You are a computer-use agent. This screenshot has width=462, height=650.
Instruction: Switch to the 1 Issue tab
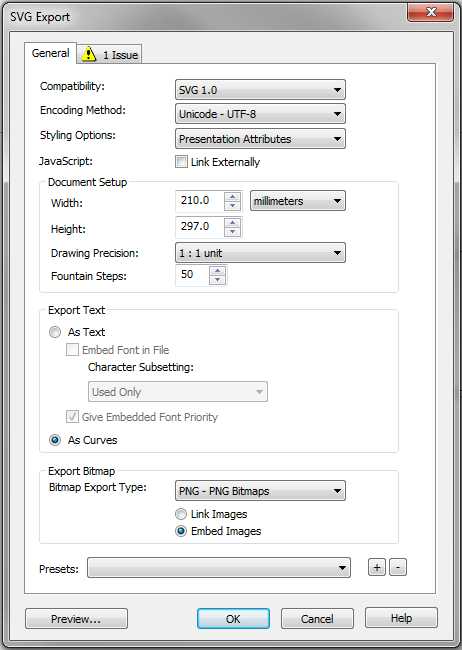110,54
